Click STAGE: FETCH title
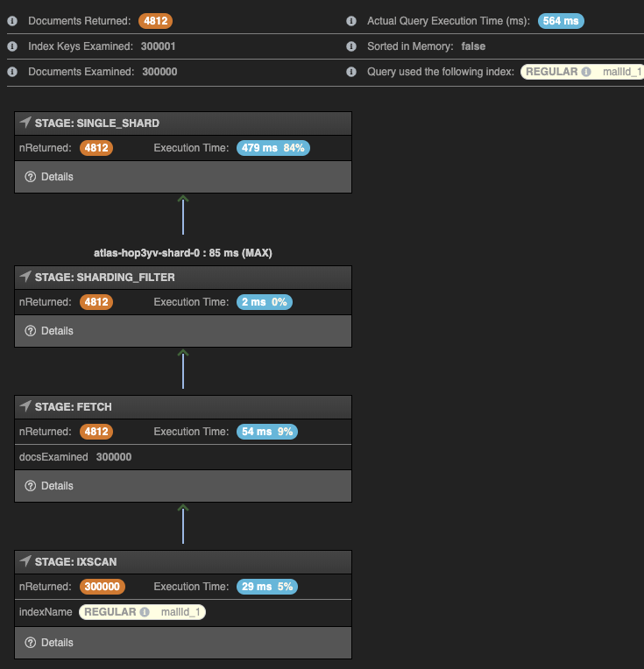Viewport: 644px width, 669px height. tap(73, 406)
